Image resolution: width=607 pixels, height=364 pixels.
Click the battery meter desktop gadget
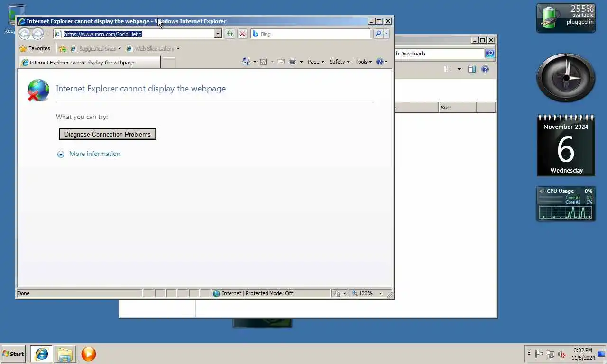pos(566,18)
